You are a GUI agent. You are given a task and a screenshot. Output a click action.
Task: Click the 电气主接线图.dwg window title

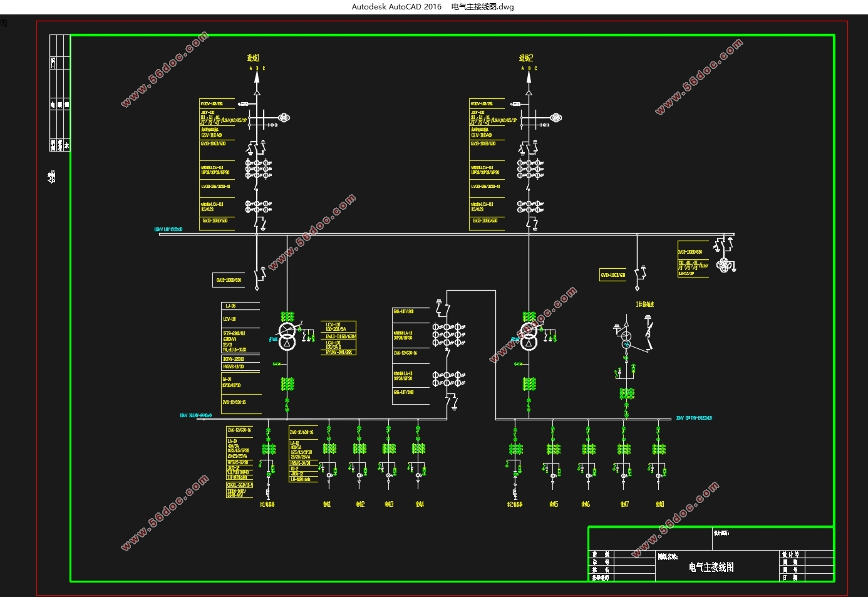click(x=482, y=7)
